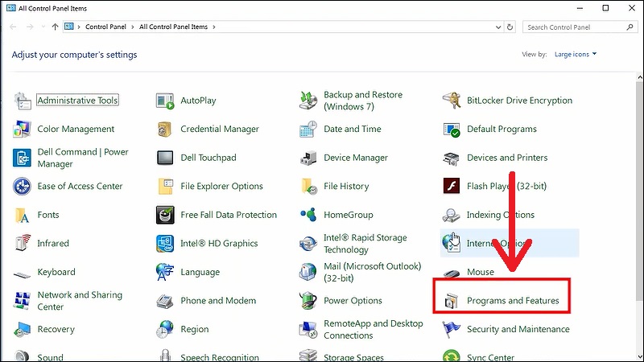This screenshot has height=362, width=644.
Task: Click the search magnifier icon
Action: click(x=630, y=27)
